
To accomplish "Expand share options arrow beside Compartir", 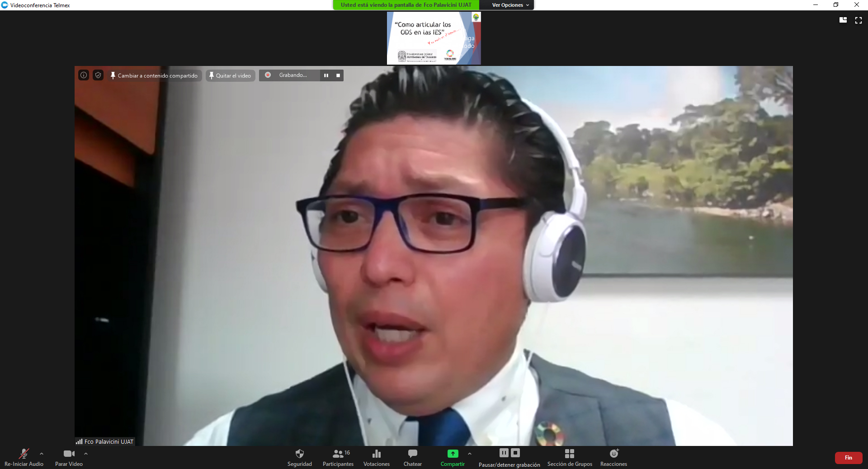I will pos(470,454).
